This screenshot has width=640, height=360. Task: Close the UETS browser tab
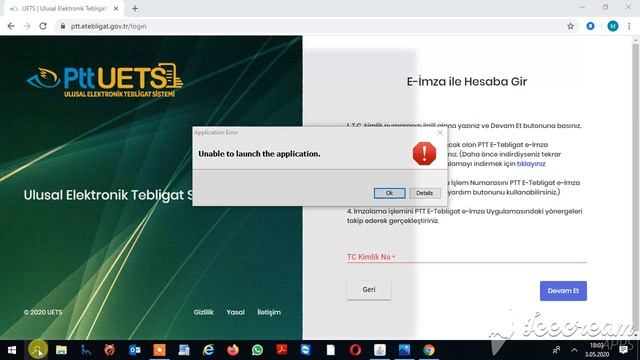click(x=116, y=8)
